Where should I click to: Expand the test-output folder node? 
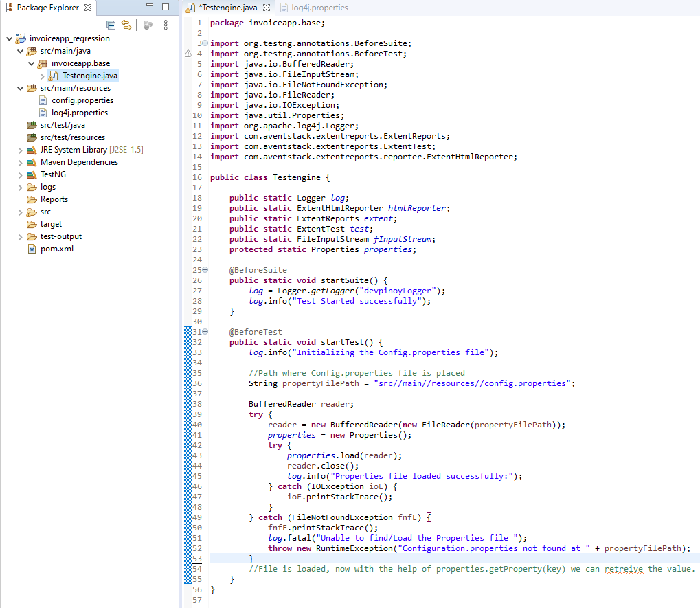pyautogui.click(x=20, y=237)
